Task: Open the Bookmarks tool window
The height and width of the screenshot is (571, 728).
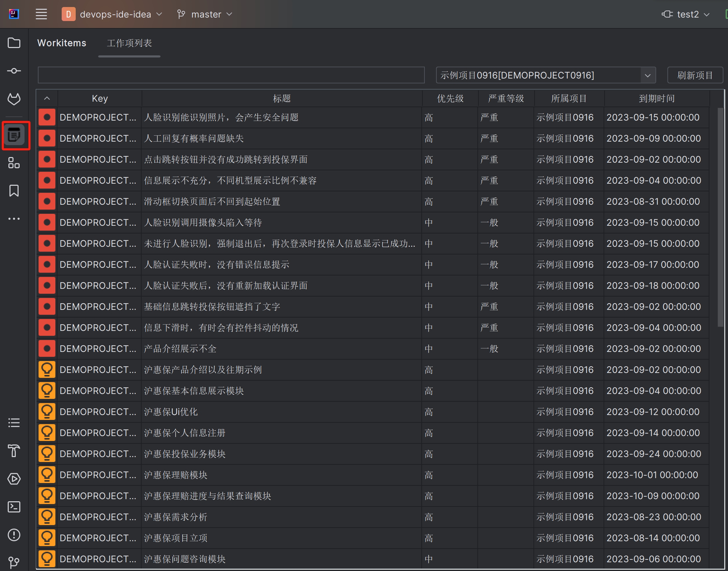Action: (14, 191)
